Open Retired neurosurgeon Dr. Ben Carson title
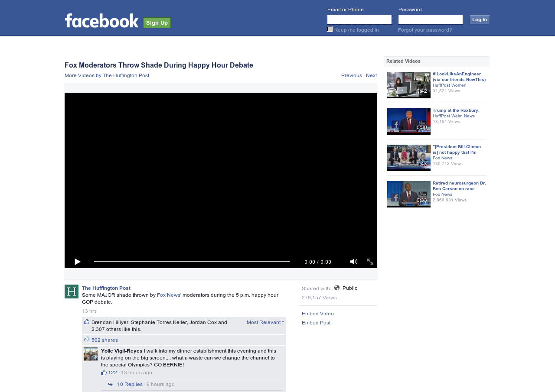Image resolution: width=555 pixels, height=392 pixels. (459, 186)
